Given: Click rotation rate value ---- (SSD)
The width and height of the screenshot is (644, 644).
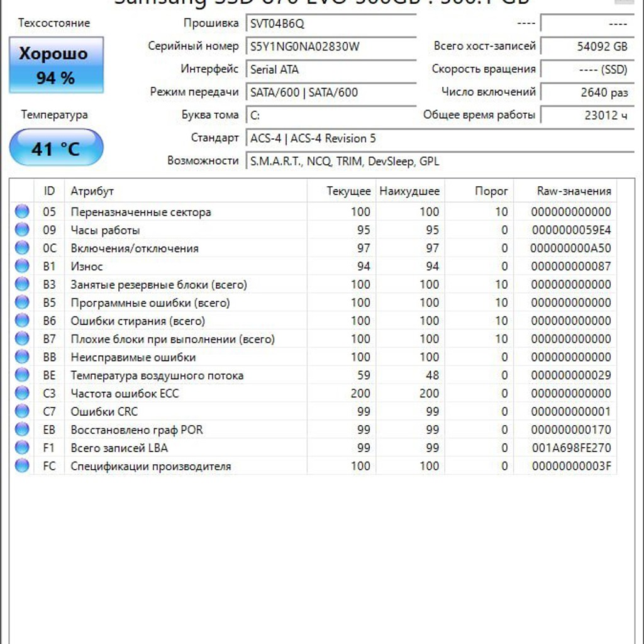Looking at the screenshot, I should click(x=587, y=69).
